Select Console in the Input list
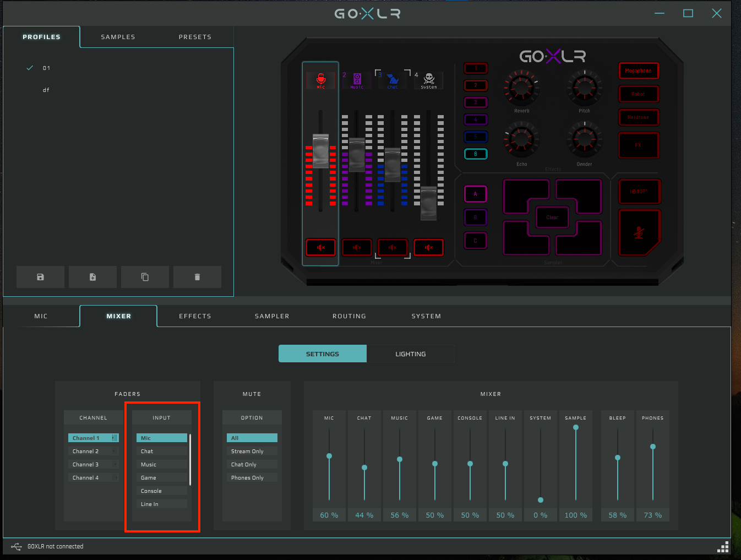The height and width of the screenshot is (560, 741). [162, 491]
